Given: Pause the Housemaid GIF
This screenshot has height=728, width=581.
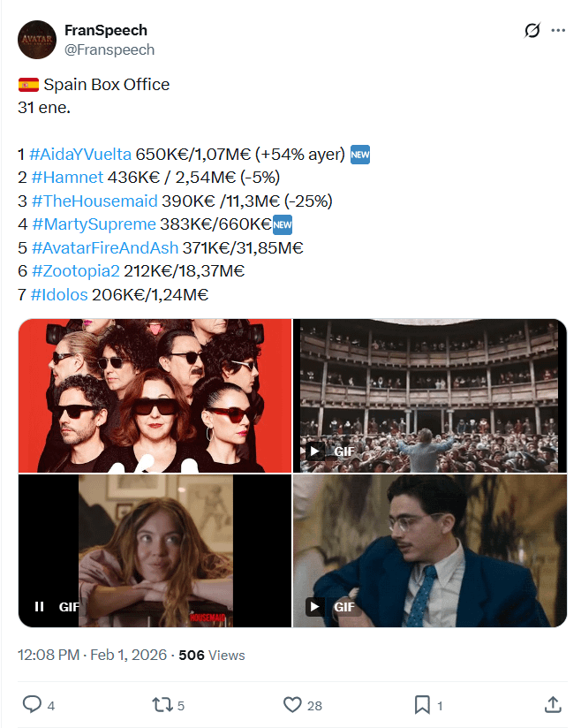Looking at the screenshot, I should click(x=40, y=606).
